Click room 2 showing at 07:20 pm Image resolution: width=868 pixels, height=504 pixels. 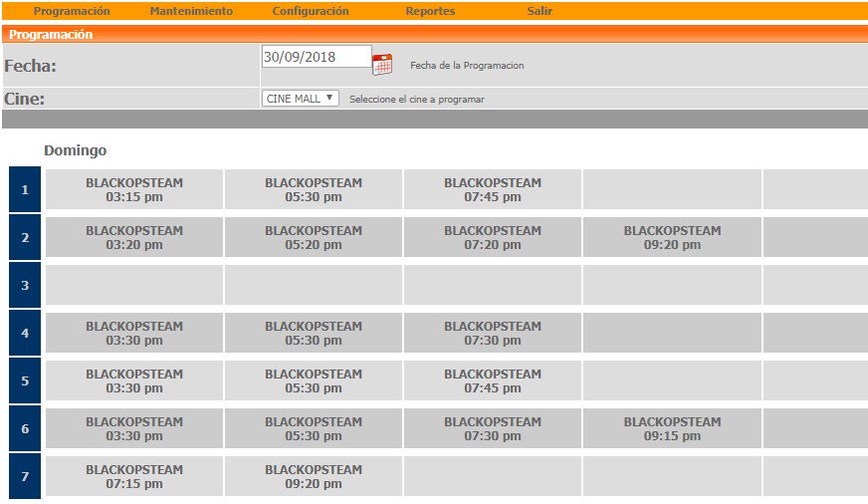(493, 237)
